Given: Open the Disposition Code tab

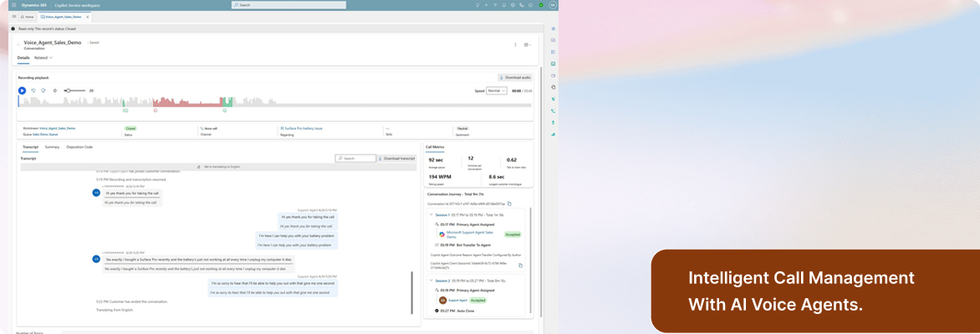Looking at the screenshot, I should click(79, 147).
